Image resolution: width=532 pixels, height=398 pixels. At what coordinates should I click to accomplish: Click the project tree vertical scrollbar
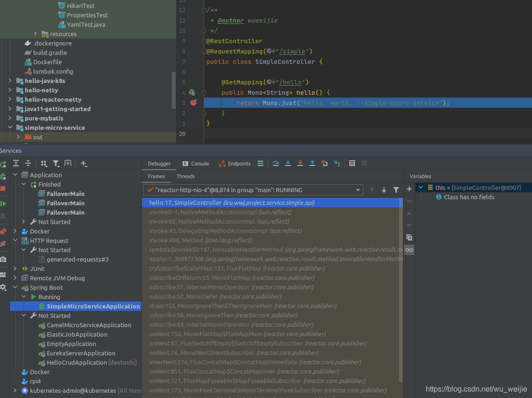(x=174, y=90)
